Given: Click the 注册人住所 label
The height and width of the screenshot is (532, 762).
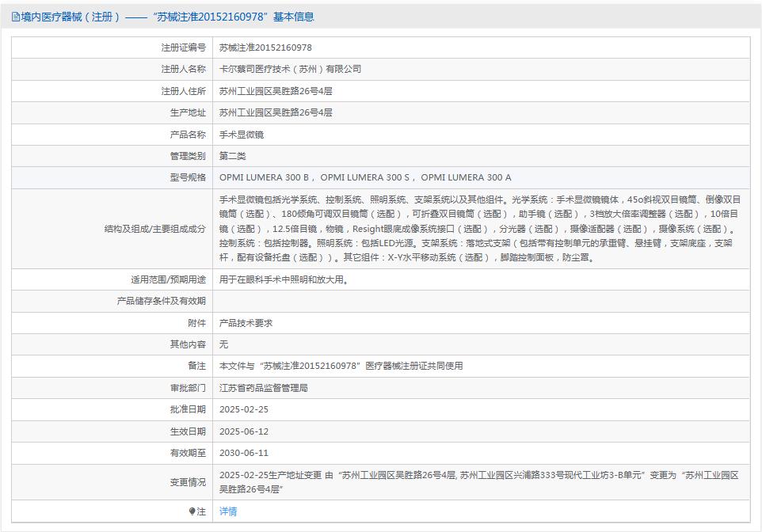Looking at the screenshot, I should (183, 91).
